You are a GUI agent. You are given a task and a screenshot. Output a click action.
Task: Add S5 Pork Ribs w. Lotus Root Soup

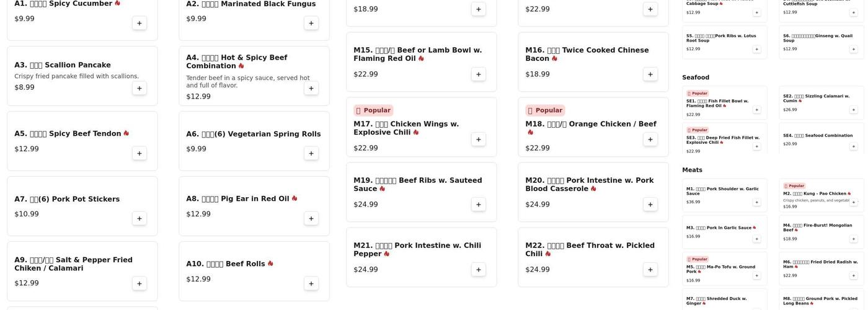click(x=756, y=49)
